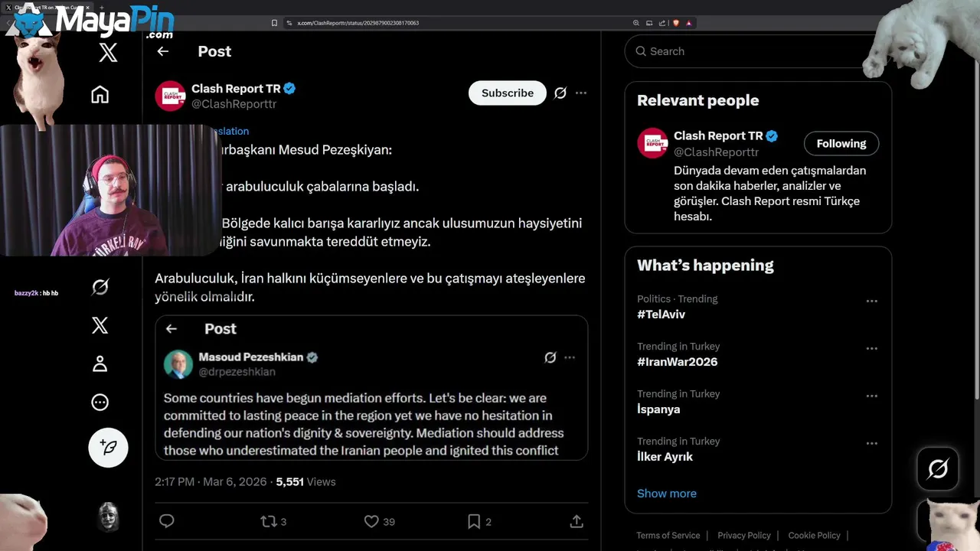980x551 pixels.
Task: Click the Subscribe button
Action: (x=507, y=93)
